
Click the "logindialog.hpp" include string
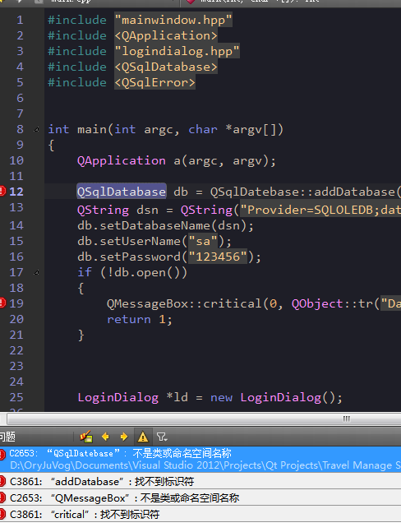177,51
